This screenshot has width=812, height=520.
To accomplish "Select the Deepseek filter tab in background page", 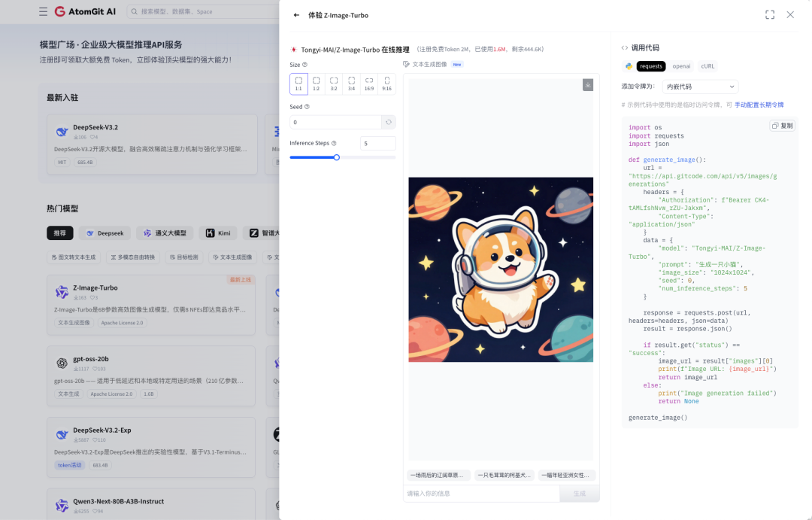I will tap(105, 233).
